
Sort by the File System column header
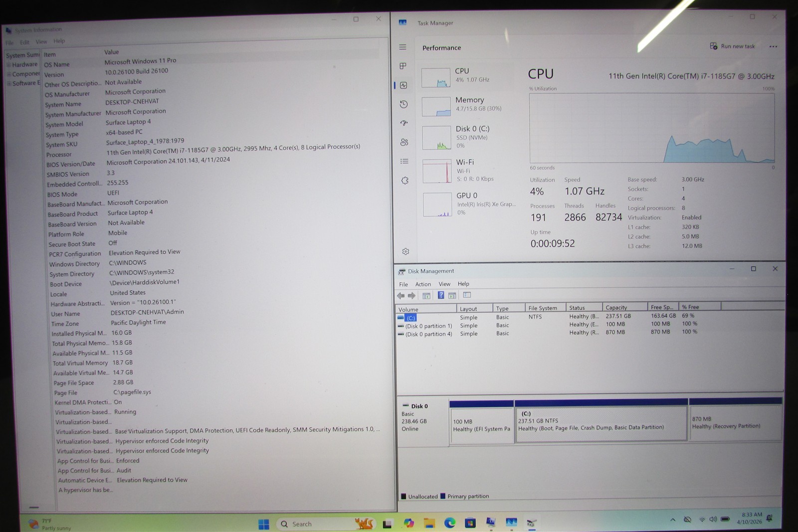pos(546,308)
